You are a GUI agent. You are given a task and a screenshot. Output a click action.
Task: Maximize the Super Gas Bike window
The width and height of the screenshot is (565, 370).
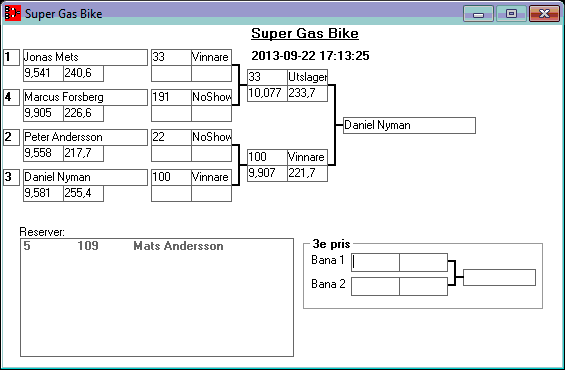pos(511,14)
